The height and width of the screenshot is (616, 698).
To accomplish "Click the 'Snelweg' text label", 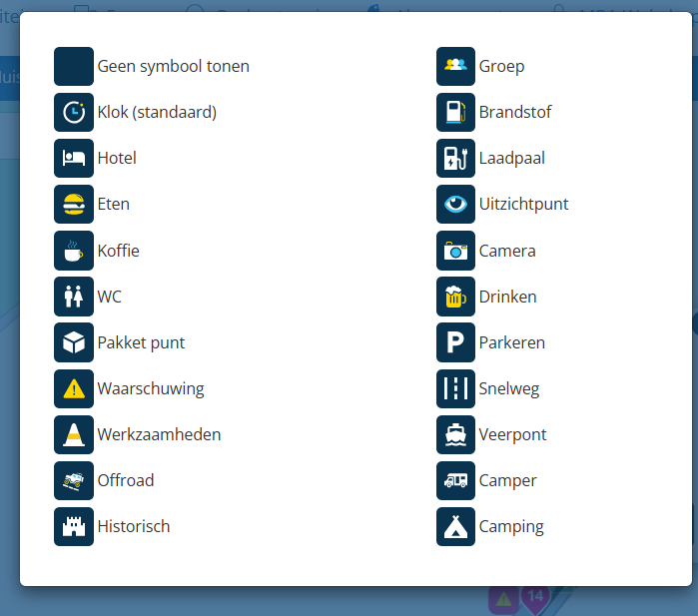I will (x=509, y=389).
